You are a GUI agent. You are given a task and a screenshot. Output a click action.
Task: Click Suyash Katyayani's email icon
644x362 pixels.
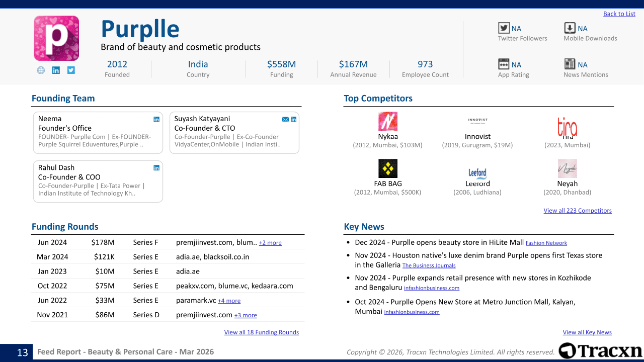285,119
